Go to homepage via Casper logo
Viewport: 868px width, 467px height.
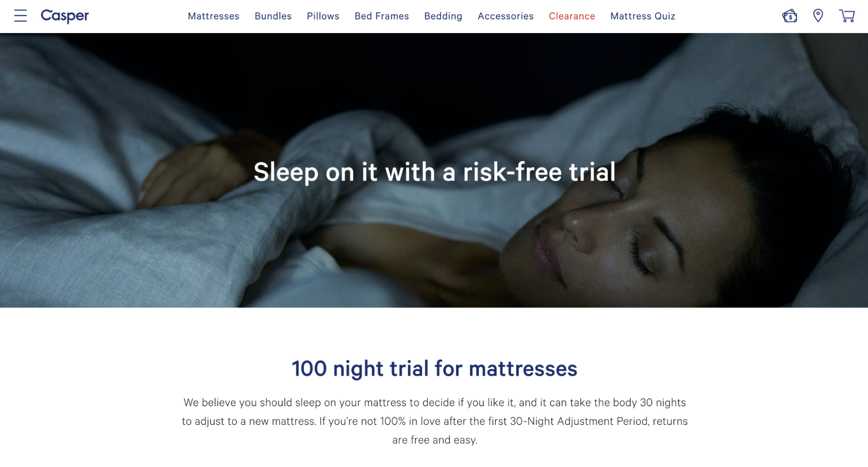[x=65, y=16]
